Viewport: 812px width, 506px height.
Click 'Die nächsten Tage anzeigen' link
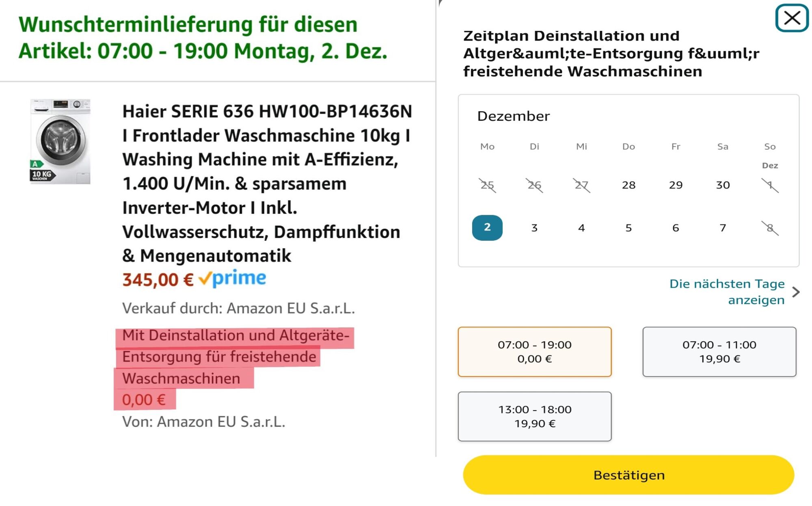click(727, 292)
